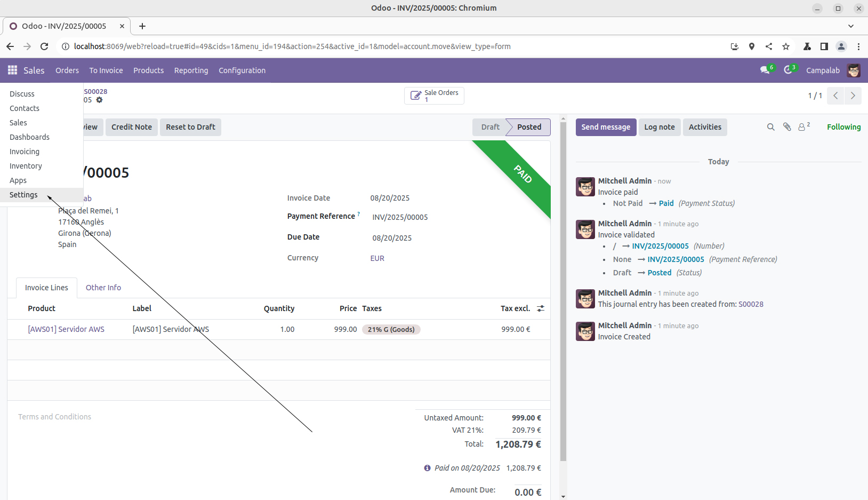Image resolution: width=868 pixels, height=500 pixels.
Task: Open the Sale Orders stat button
Action: (434, 96)
